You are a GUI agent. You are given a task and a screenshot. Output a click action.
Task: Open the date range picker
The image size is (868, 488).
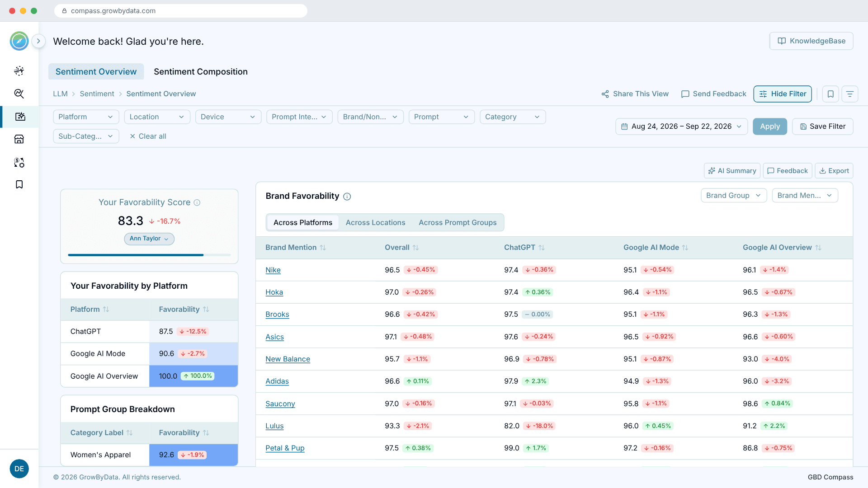tap(681, 127)
